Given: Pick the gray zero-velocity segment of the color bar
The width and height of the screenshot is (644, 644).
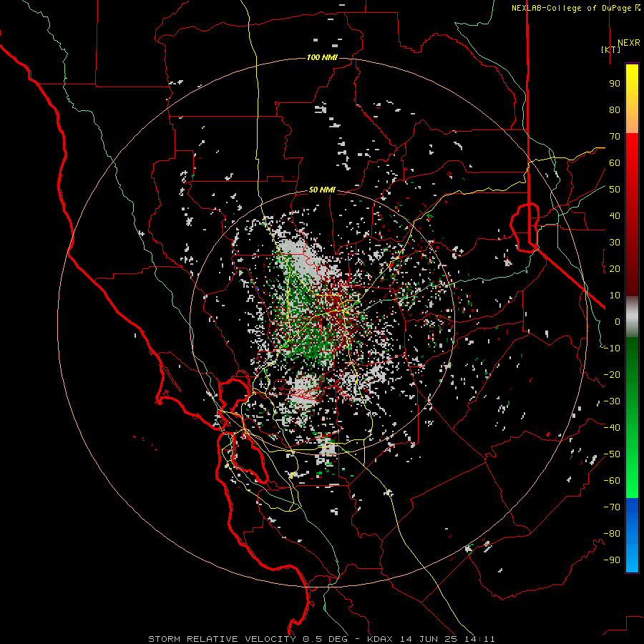Looking at the screenshot, I should click(632, 317).
